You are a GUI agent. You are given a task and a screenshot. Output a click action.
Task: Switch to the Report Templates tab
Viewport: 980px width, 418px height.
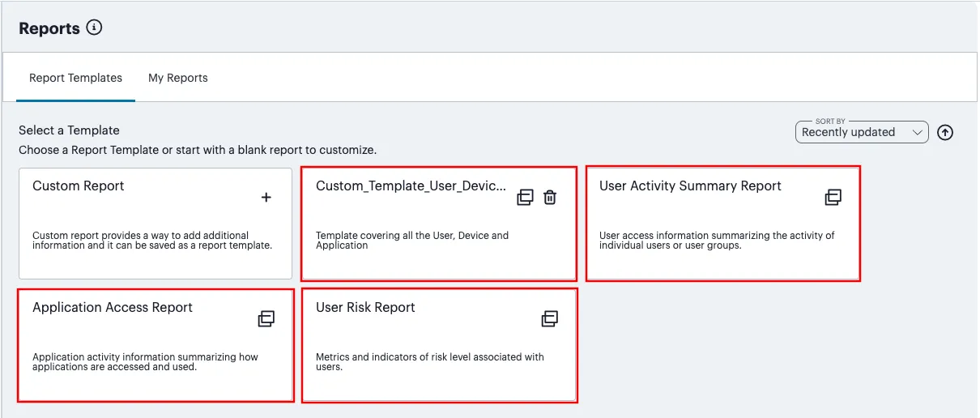pos(75,78)
